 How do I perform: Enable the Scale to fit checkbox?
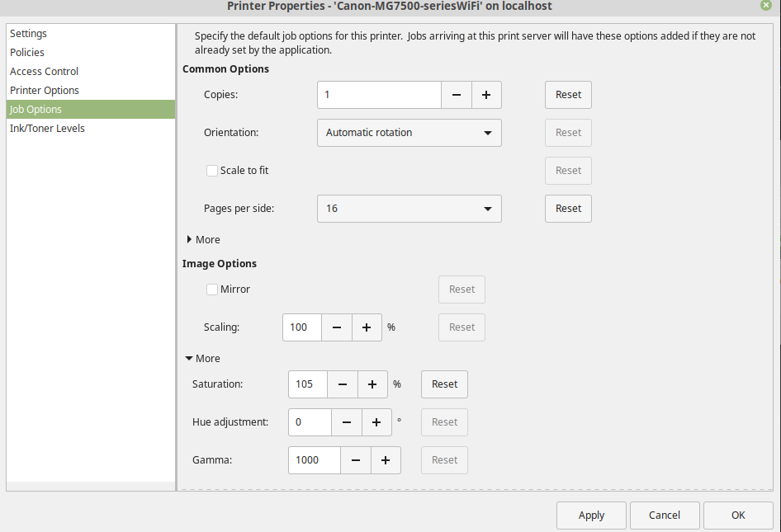(212, 171)
